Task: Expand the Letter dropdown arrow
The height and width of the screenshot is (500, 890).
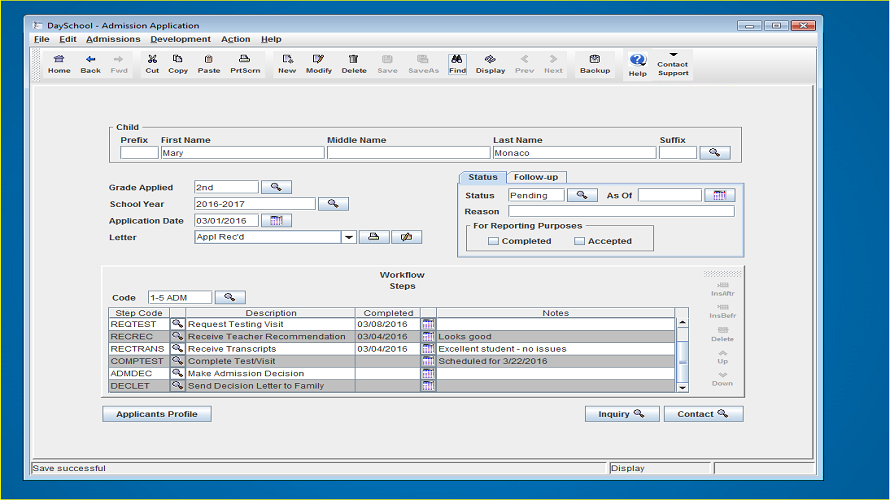Action: pos(349,237)
